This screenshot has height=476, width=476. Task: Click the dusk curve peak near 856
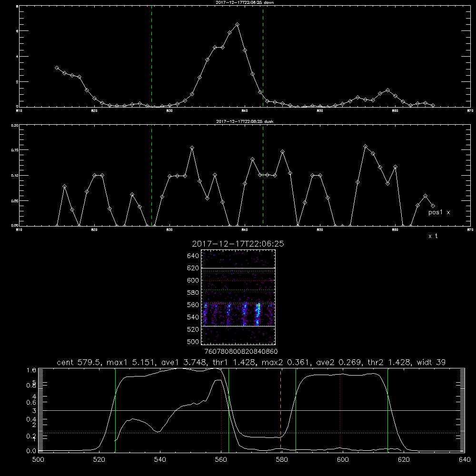click(x=365, y=146)
